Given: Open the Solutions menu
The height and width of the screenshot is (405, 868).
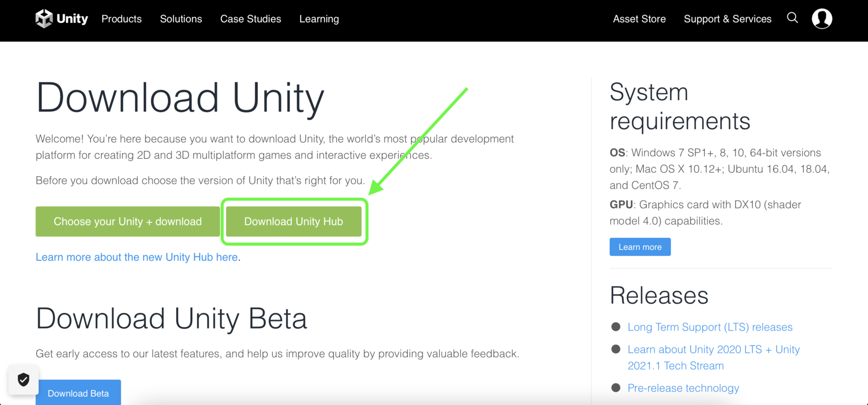Looking at the screenshot, I should (181, 19).
